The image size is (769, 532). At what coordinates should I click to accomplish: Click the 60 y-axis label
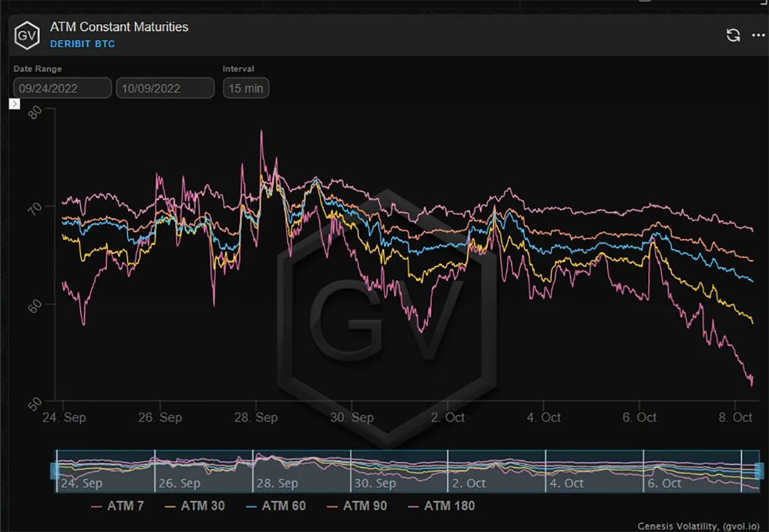click(x=35, y=306)
